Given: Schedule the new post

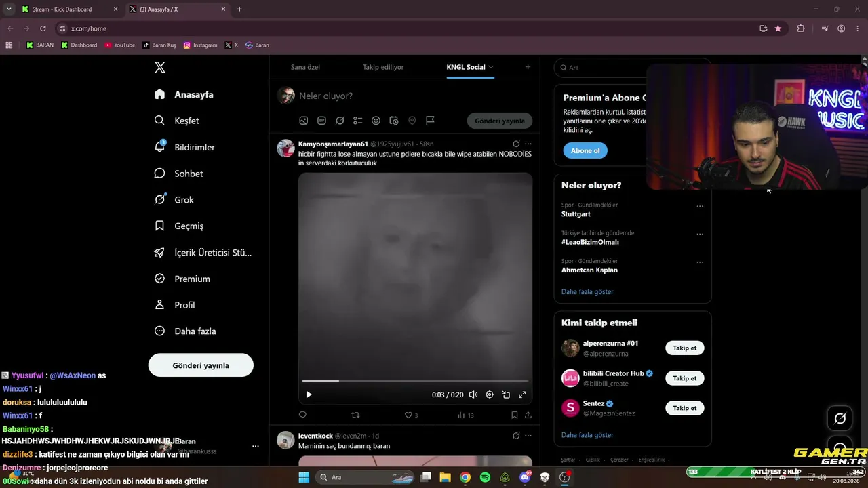Looking at the screenshot, I should tap(394, 121).
